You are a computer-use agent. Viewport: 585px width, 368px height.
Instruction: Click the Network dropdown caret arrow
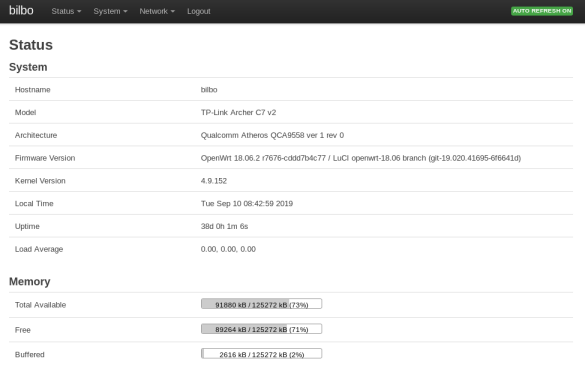pos(173,12)
